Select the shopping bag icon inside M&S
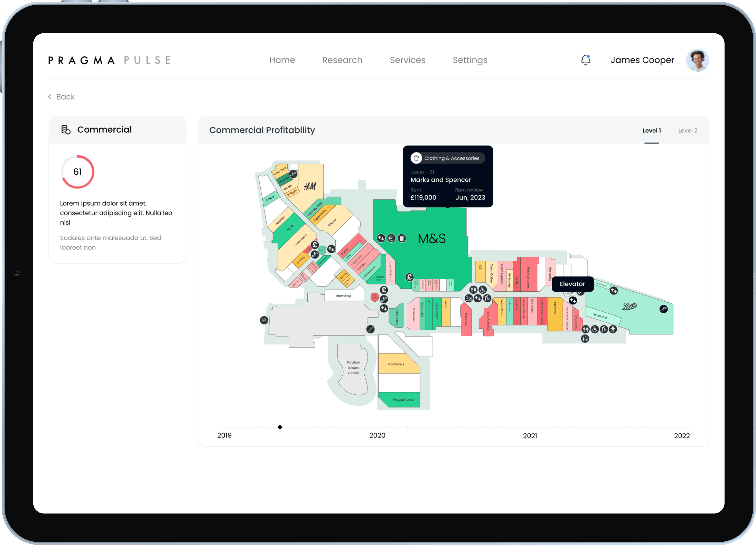756x545 pixels. pyautogui.click(x=402, y=238)
